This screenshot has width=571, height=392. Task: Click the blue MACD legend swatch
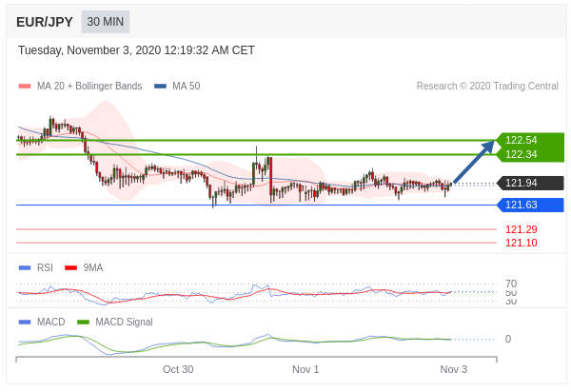point(25,323)
